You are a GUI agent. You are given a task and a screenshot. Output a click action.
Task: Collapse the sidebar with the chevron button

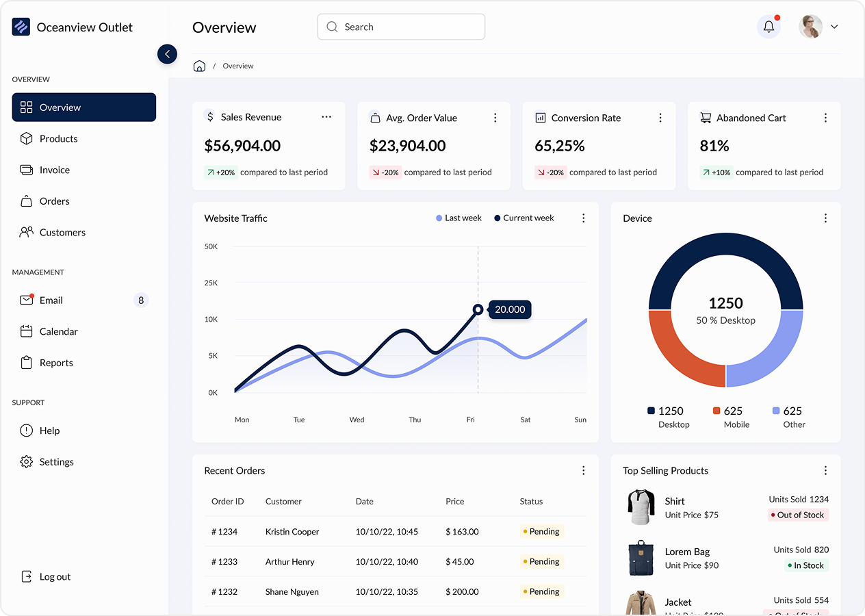pyautogui.click(x=167, y=54)
